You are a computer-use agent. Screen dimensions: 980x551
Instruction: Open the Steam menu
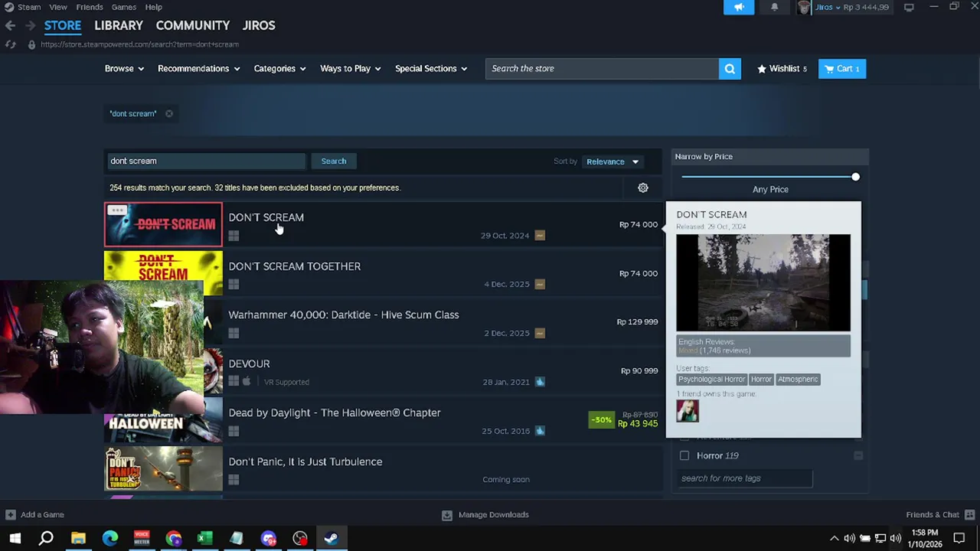29,7
